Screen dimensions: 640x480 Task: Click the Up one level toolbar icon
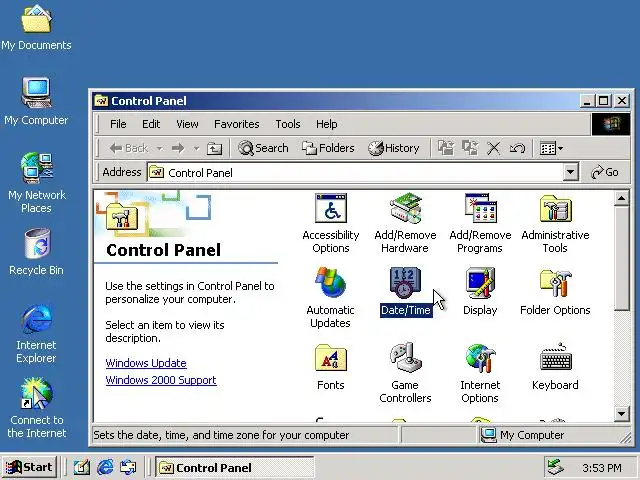(x=214, y=148)
